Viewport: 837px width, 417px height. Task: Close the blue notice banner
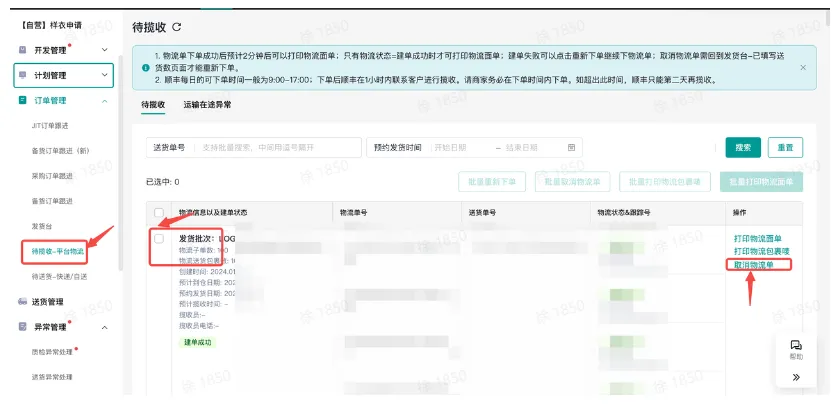pos(803,68)
